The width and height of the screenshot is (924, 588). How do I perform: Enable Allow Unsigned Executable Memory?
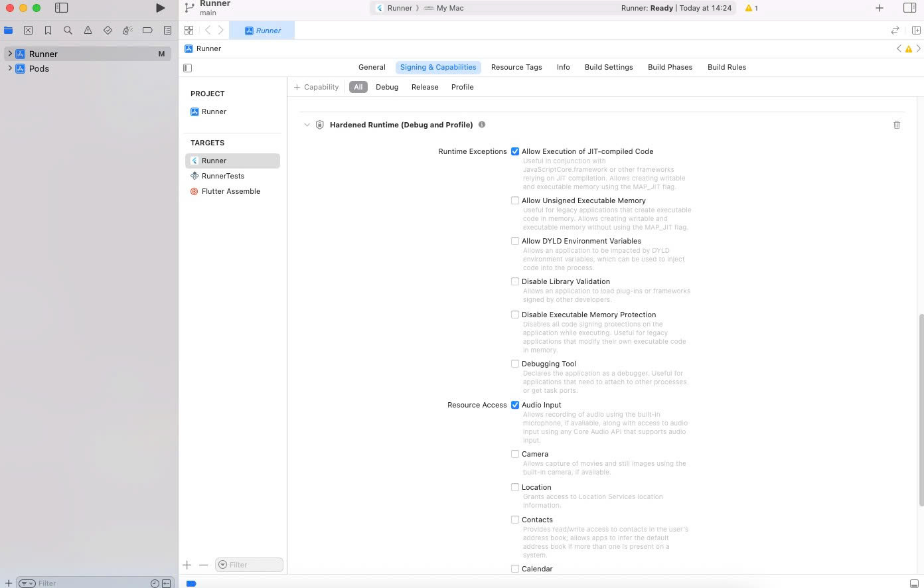(x=515, y=200)
